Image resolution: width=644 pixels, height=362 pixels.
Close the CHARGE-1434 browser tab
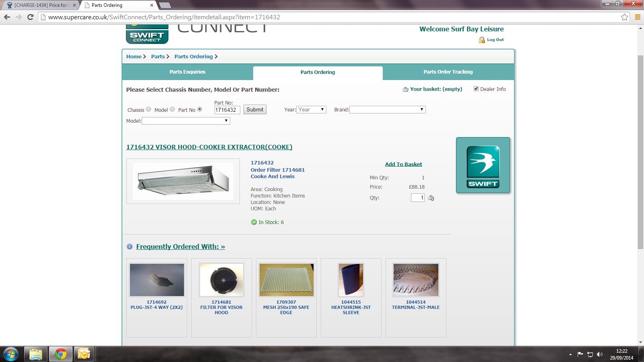[x=74, y=5]
